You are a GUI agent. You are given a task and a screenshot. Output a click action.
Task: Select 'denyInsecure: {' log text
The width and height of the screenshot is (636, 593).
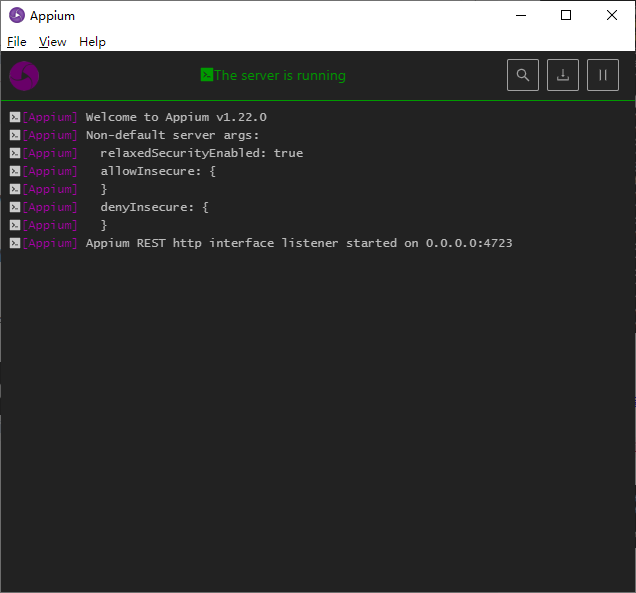click(155, 207)
